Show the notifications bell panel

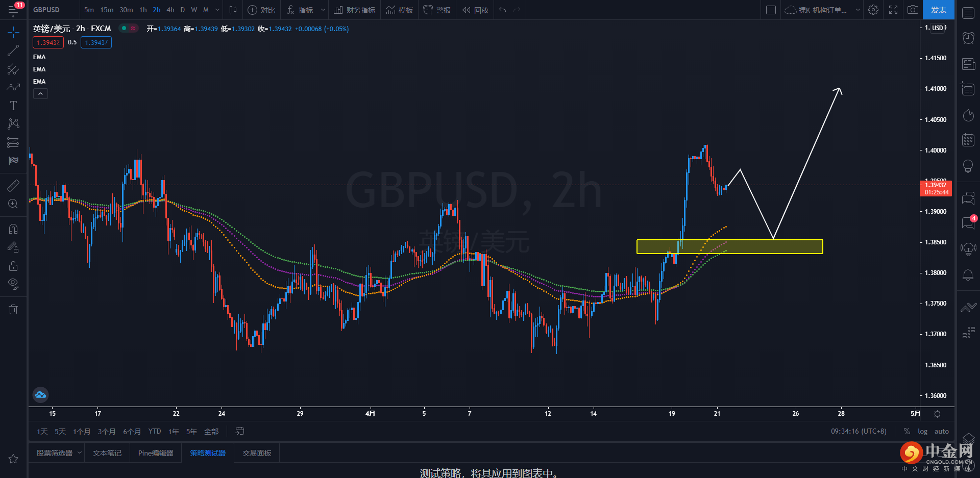pos(968,275)
